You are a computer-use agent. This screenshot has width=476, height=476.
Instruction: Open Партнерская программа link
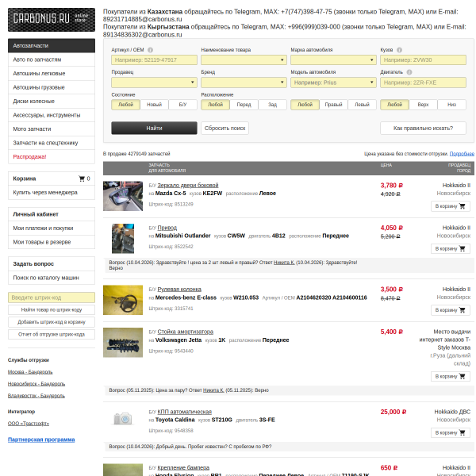[41, 440]
